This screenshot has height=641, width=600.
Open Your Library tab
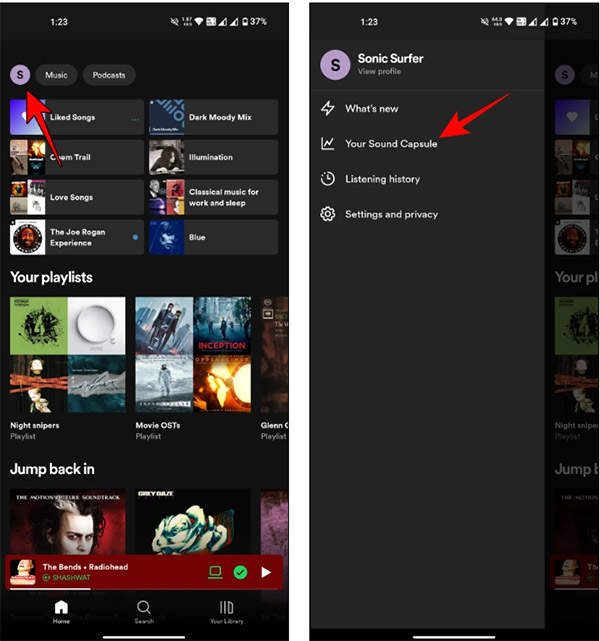coord(226,612)
